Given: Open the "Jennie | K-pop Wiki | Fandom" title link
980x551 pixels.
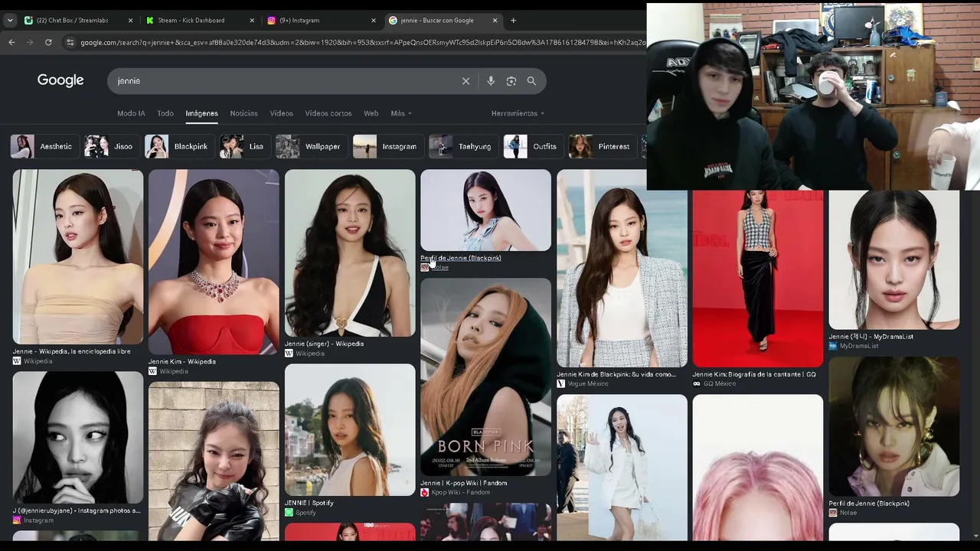Looking at the screenshot, I should click(464, 483).
